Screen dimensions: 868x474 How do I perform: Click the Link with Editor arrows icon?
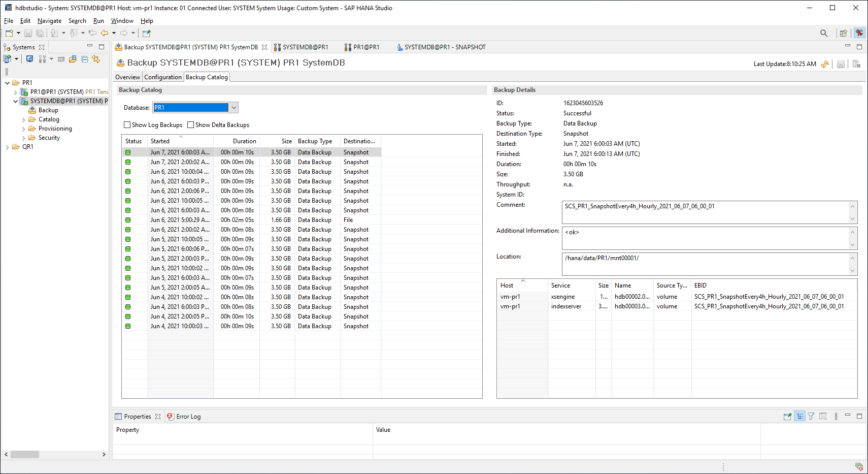(96, 59)
